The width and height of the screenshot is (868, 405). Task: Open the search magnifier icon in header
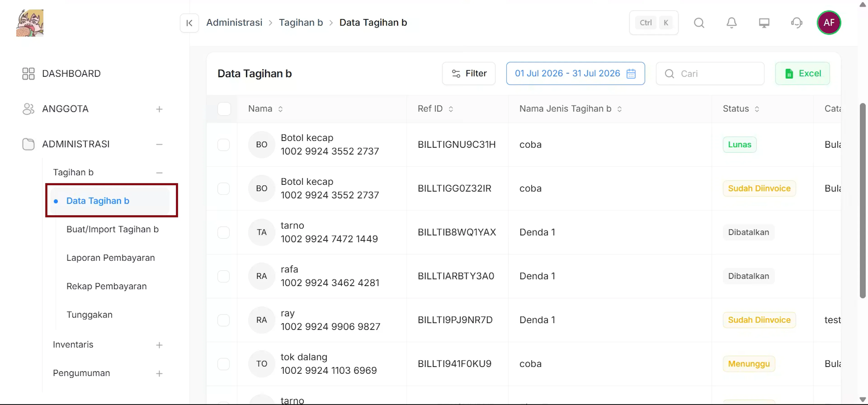[699, 23]
